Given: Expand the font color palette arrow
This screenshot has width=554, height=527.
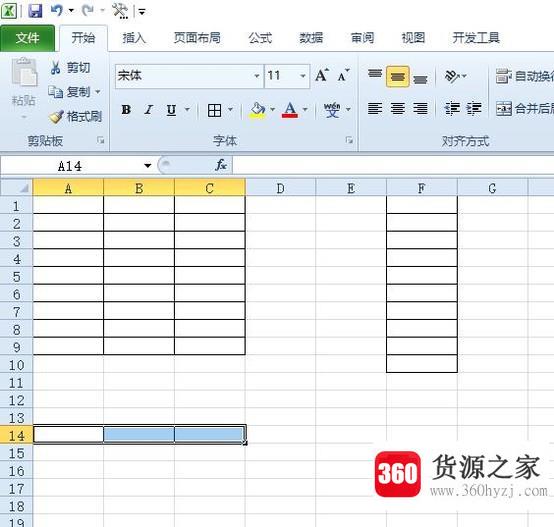Looking at the screenshot, I should 305,110.
